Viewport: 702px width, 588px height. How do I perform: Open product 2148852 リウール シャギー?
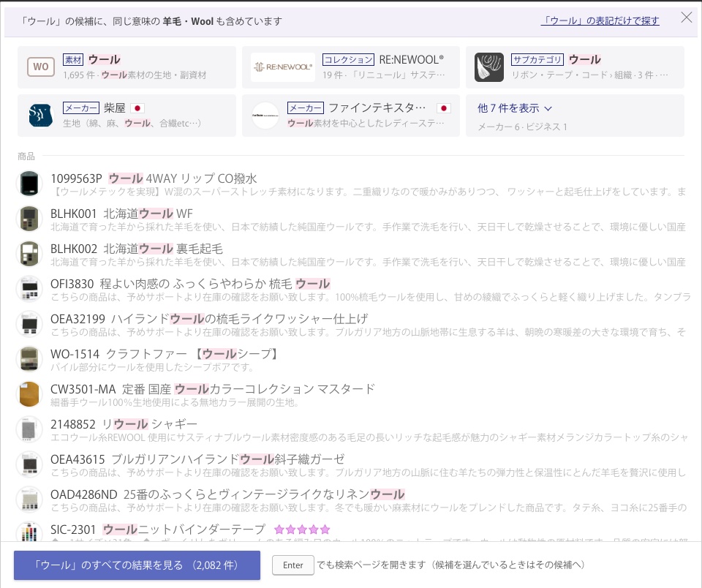coord(351,430)
